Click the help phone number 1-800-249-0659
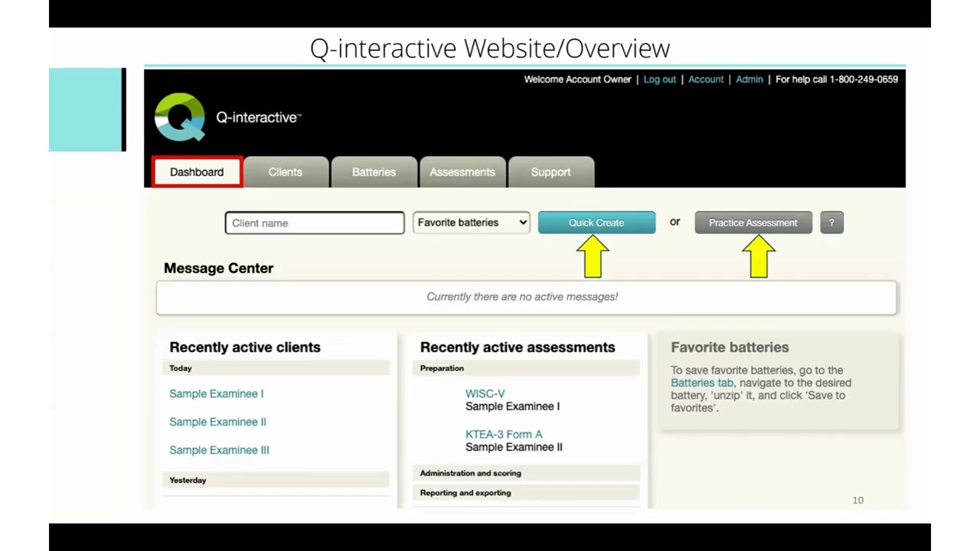980x551 pixels. tap(864, 79)
